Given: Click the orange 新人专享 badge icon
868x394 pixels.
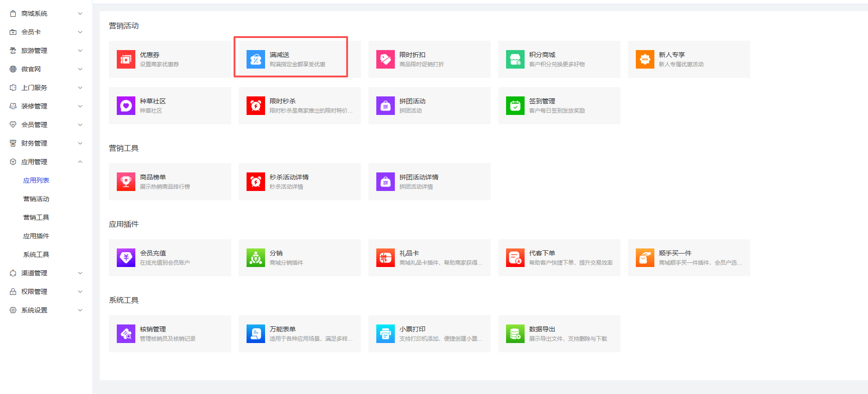Looking at the screenshot, I should coord(645,59).
